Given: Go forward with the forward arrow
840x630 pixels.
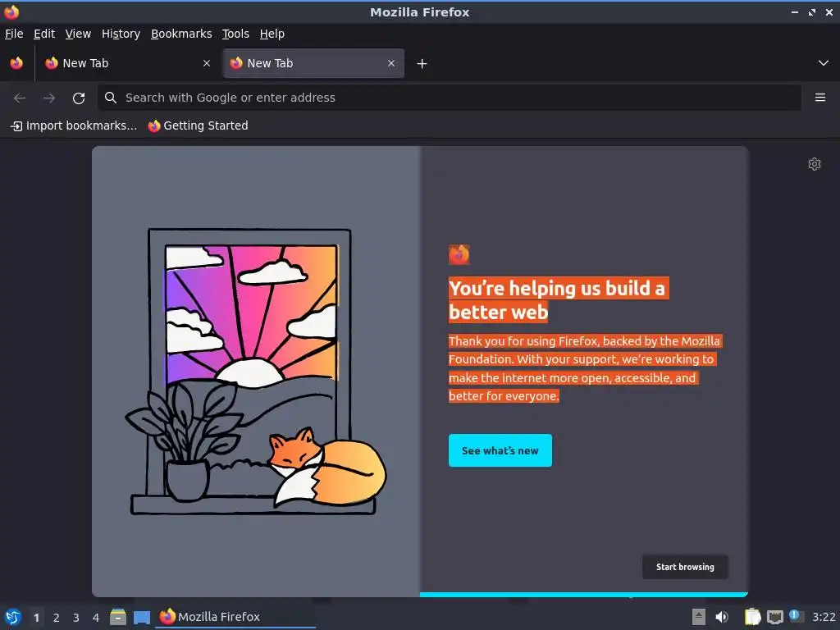Looking at the screenshot, I should pos(49,98).
